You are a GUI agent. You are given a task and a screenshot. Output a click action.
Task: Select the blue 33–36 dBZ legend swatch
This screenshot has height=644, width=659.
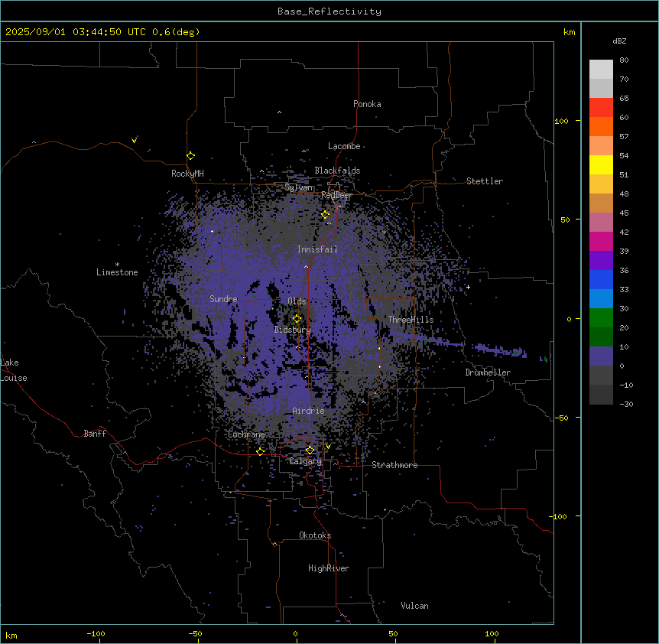pos(601,279)
